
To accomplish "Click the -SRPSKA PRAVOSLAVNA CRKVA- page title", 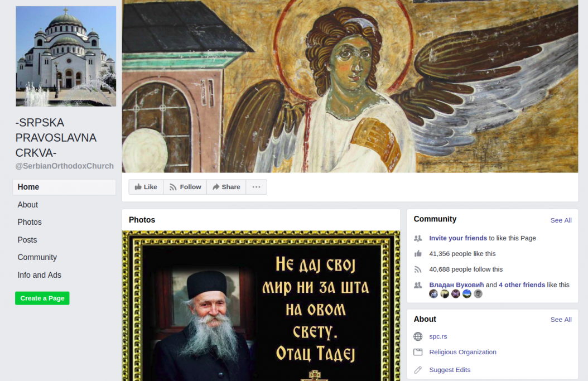I will coord(56,138).
